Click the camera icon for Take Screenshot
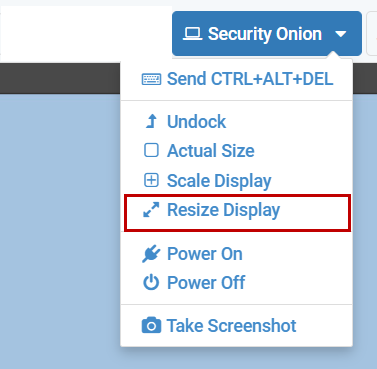Viewport: 377px width, 369px height. click(x=151, y=325)
